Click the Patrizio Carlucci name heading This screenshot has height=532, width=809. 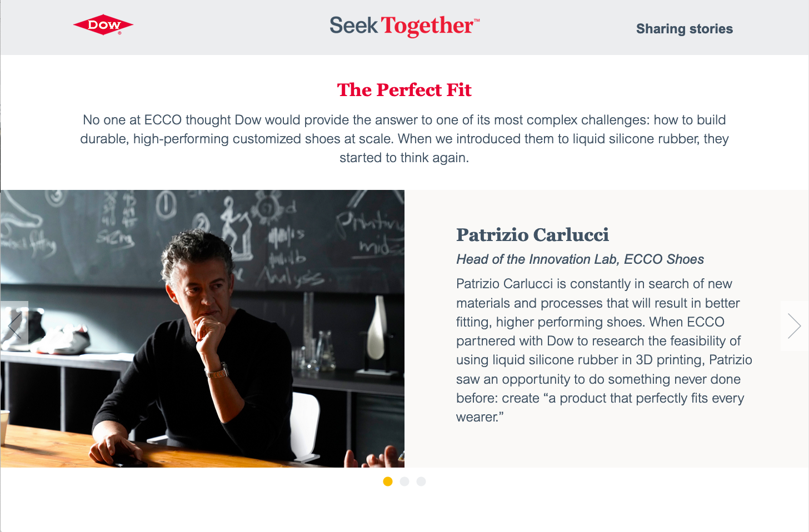point(532,235)
